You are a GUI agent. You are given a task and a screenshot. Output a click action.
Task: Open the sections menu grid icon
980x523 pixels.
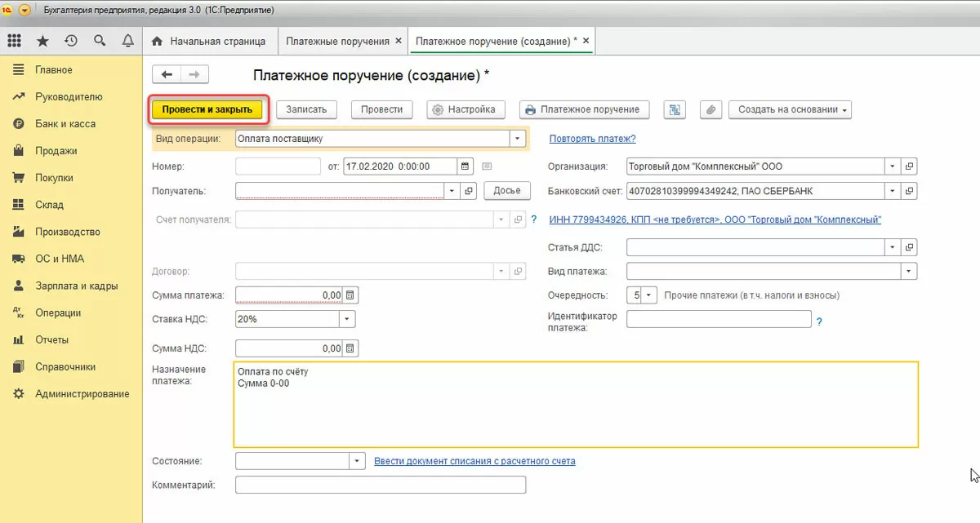[x=15, y=40]
